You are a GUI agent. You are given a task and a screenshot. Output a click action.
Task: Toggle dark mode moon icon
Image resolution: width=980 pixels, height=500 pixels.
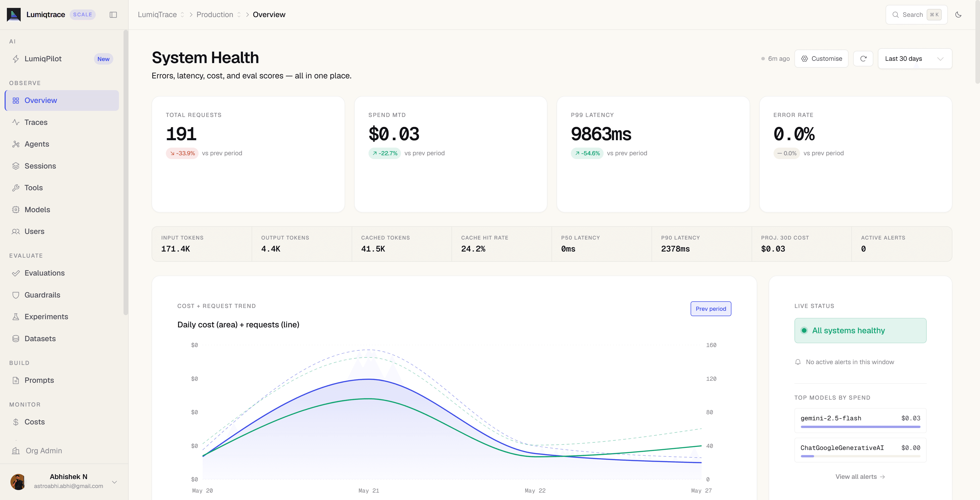click(x=958, y=15)
